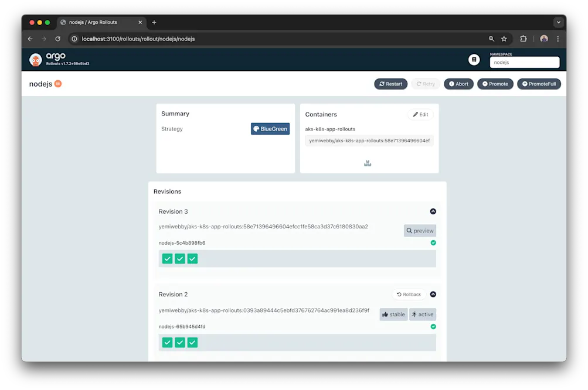
Task: Click the Revision 2 heading
Action: [174, 295]
